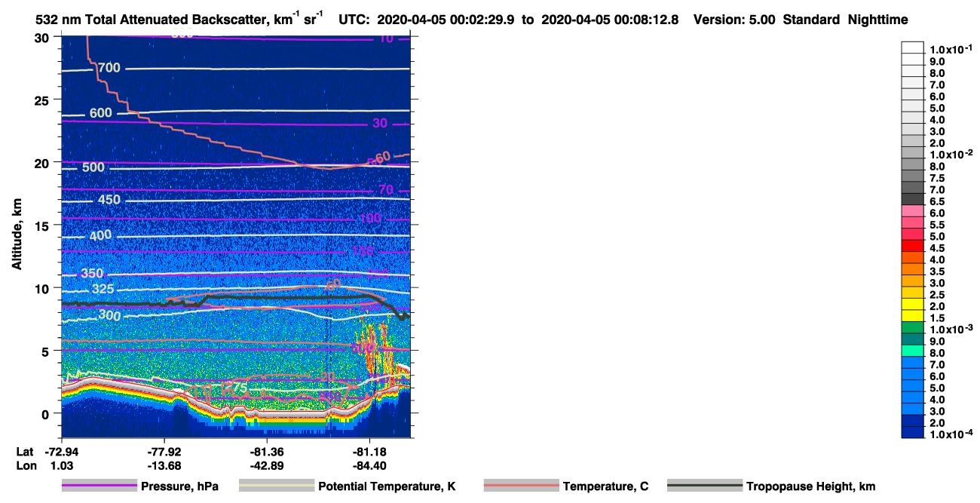
Task: Click the orange colorbar swatch beside 3.5
Action: click(x=912, y=271)
